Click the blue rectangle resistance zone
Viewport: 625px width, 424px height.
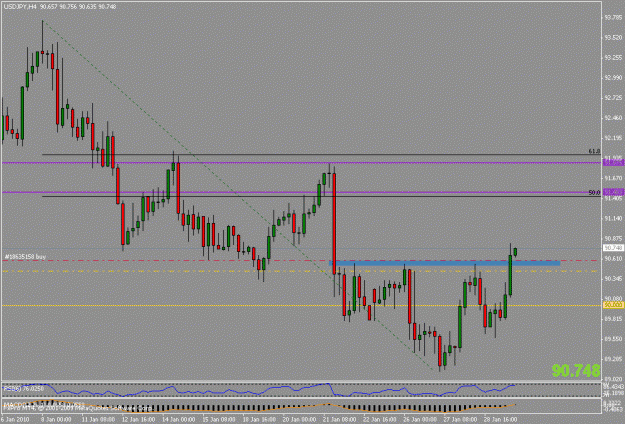click(x=444, y=263)
